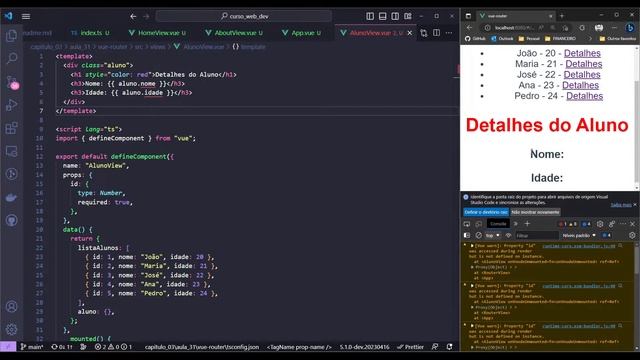
Task: Go back in VS Code navigation history
Action: (133, 16)
